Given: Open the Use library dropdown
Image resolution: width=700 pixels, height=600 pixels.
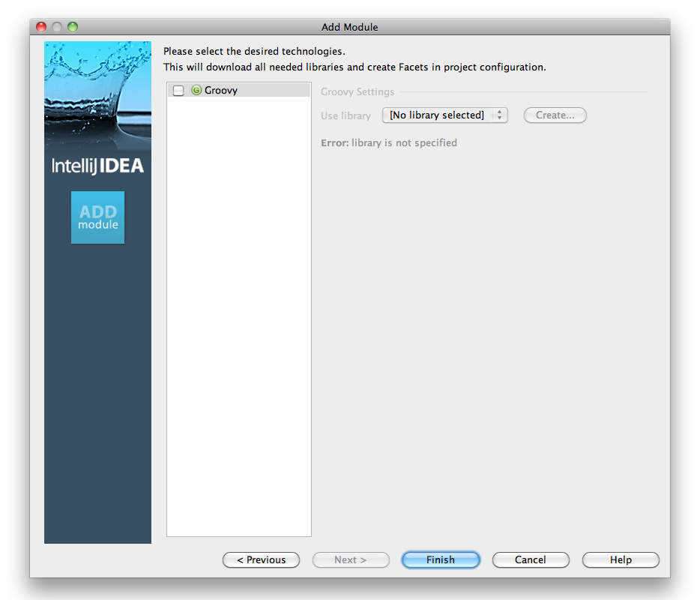Looking at the screenshot, I should click(445, 115).
